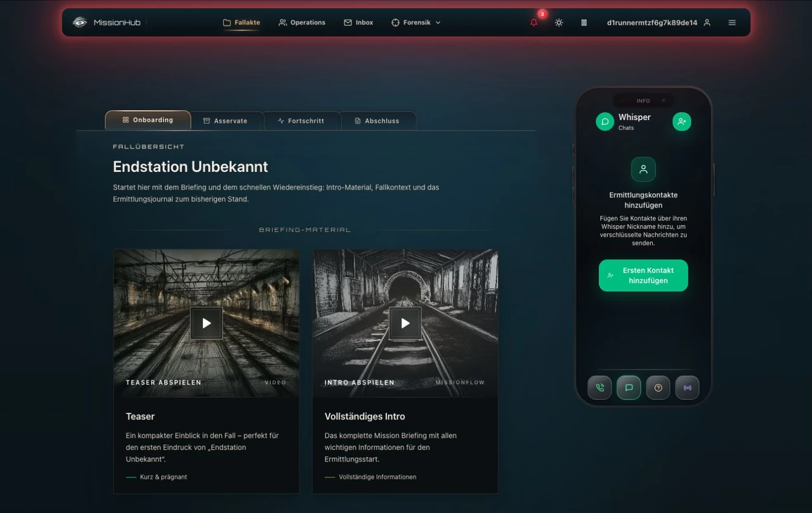This screenshot has width=812, height=513.
Task: Click the Teaser card title
Action: [x=140, y=416]
